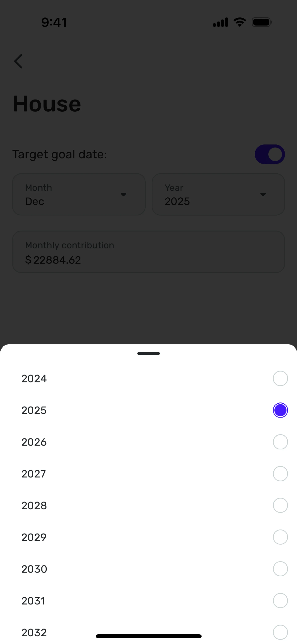The width and height of the screenshot is (297, 644).
Task: Open the Month dropdown showing Dec
Action: tap(79, 194)
